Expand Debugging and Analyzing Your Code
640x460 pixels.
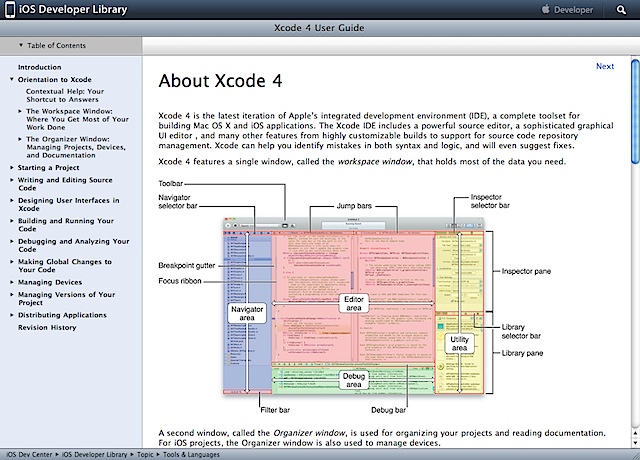[x=11, y=241]
